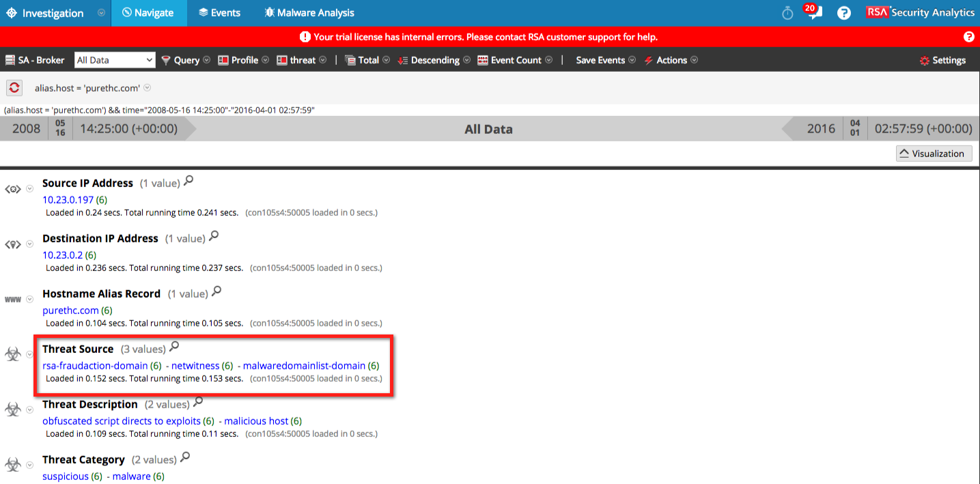Drill into rsa-fraudaction-domain value

[95, 365]
